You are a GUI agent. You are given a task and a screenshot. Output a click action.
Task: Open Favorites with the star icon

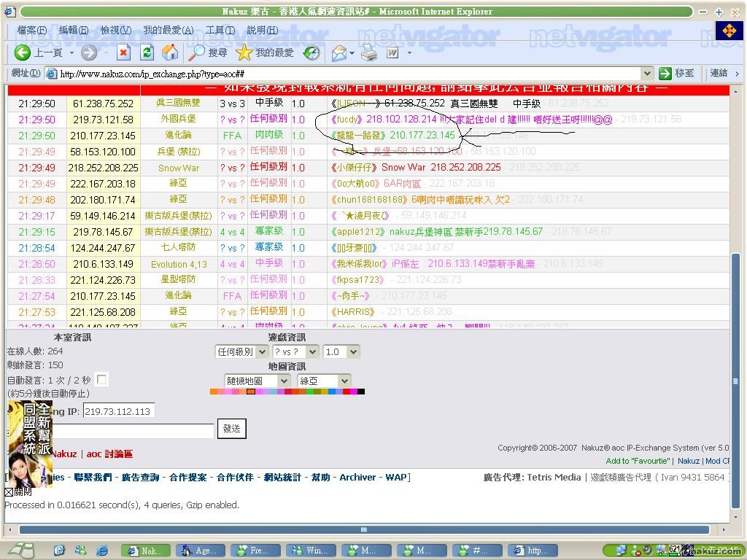tap(244, 52)
